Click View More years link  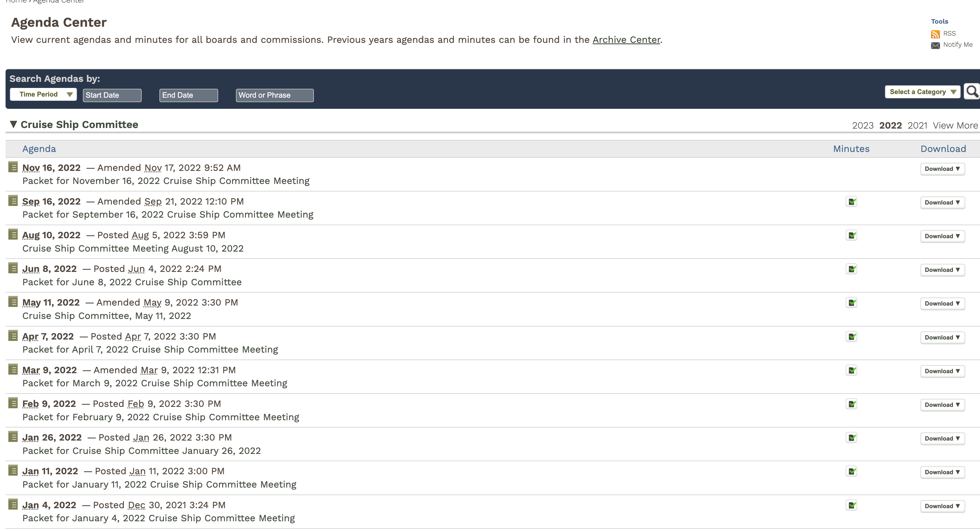pyautogui.click(x=955, y=126)
